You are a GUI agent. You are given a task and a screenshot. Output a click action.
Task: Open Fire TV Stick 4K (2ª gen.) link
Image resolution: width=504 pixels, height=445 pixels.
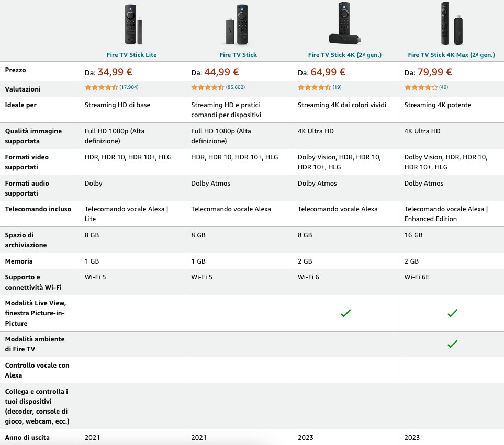(344, 55)
